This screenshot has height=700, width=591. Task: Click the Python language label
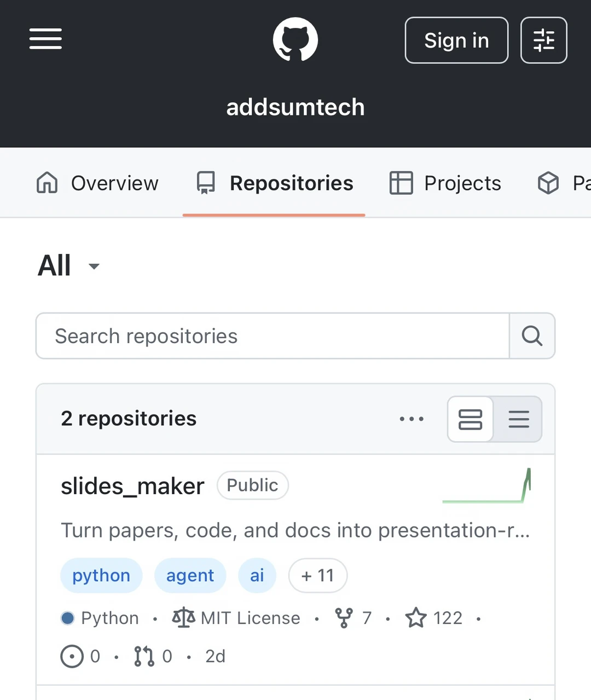coord(100,618)
